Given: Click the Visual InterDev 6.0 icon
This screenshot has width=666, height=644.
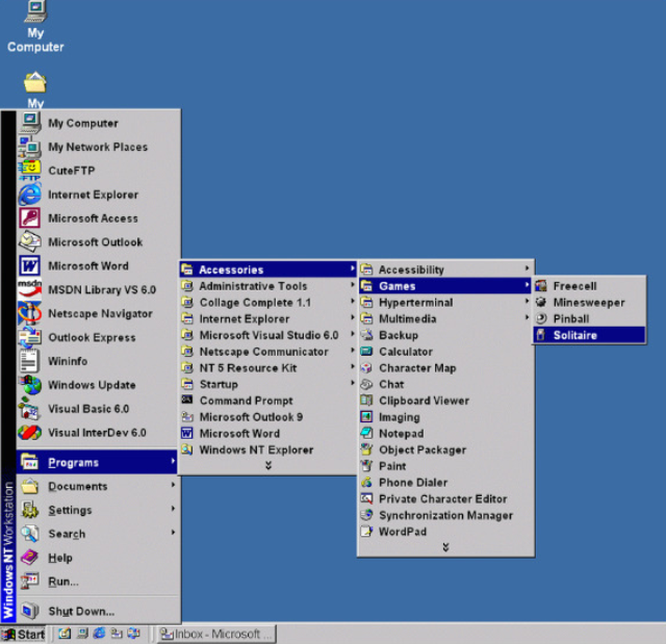Looking at the screenshot, I should point(29,432).
